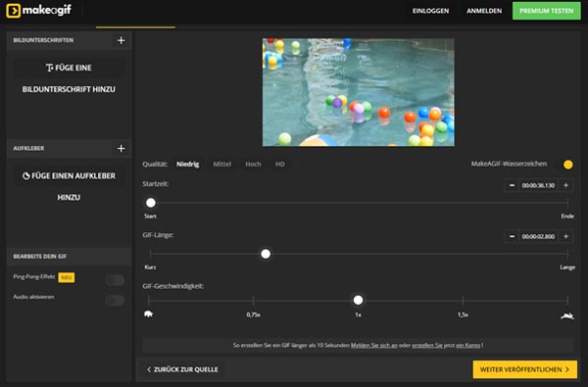
Task: Click Füge eine Bildunterschrift hinzu
Action: coord(69,78)
